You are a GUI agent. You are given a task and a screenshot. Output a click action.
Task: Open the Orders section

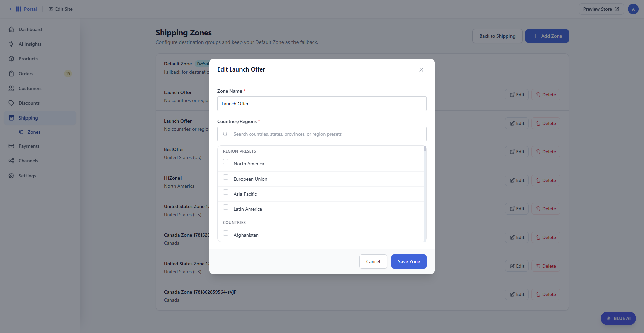click(x=40, y=74)
